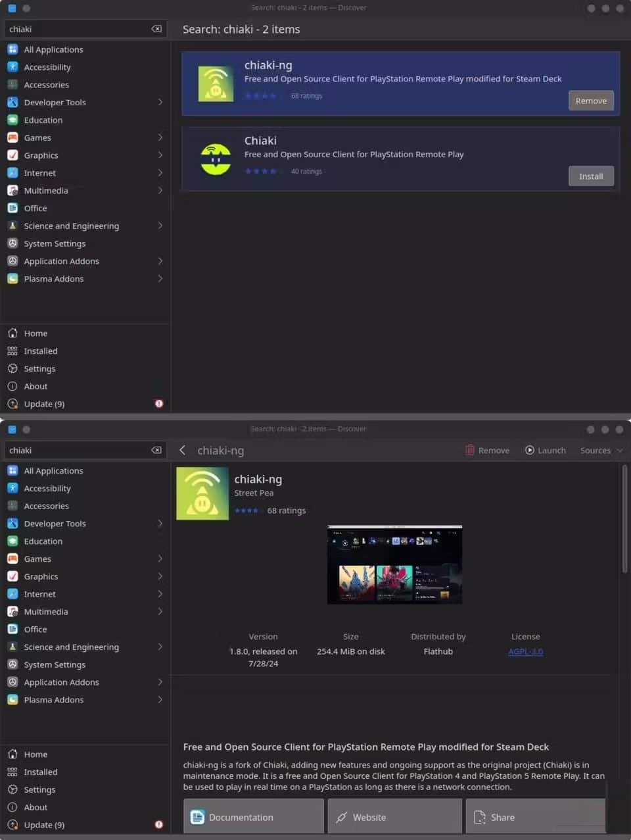This screenshot has height=840, width=631.
Task: Browse All Applications
Action: [x=53, y=49]
